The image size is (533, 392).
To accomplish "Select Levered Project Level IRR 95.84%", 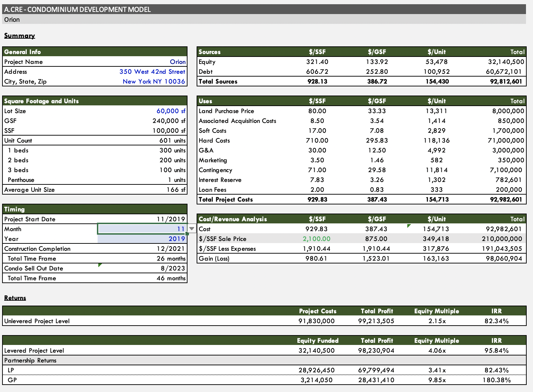I will tap(496, 351).
